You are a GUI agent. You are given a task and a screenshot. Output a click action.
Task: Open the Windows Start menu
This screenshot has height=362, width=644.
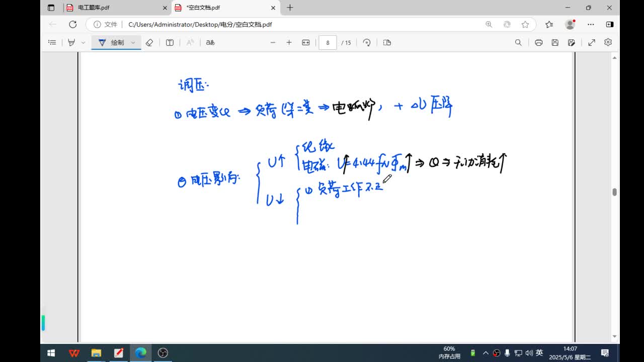click(51, 353)
